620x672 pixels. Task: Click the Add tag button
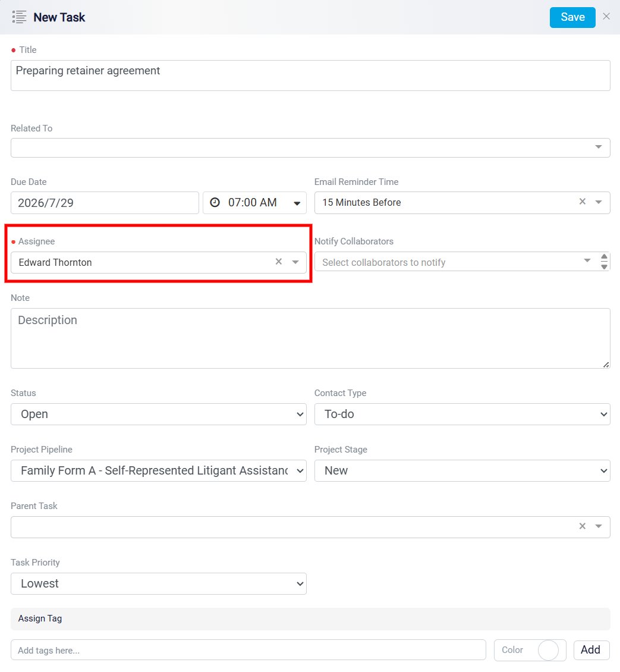click(591, 650)
